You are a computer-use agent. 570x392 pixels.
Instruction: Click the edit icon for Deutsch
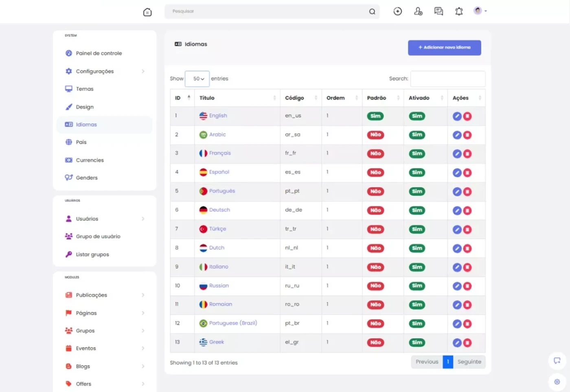(x=457, y=211)
